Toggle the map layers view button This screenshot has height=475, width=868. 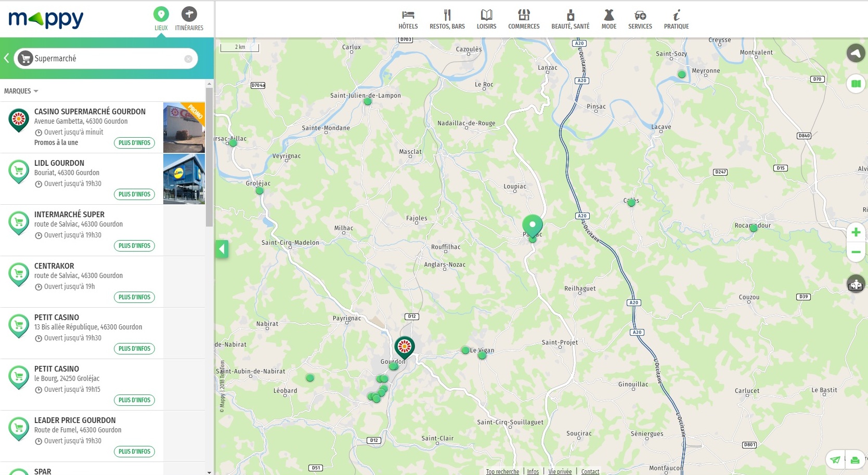point(856,83)
